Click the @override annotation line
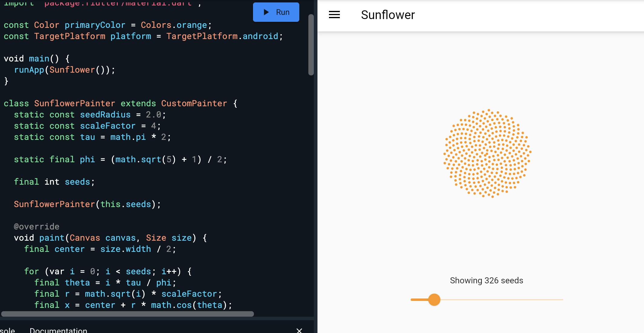The image size is (644, 333). (x=37, y=227)
